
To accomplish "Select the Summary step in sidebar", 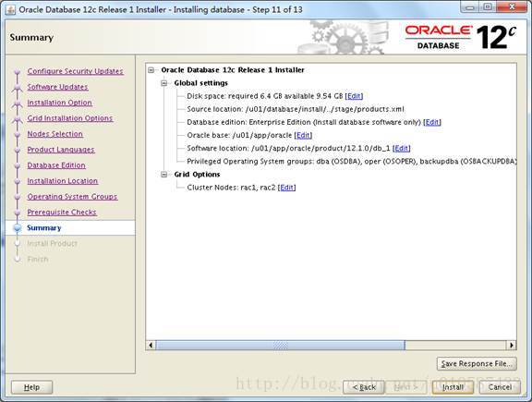I will pyautogui.click(x=44, y=228).
